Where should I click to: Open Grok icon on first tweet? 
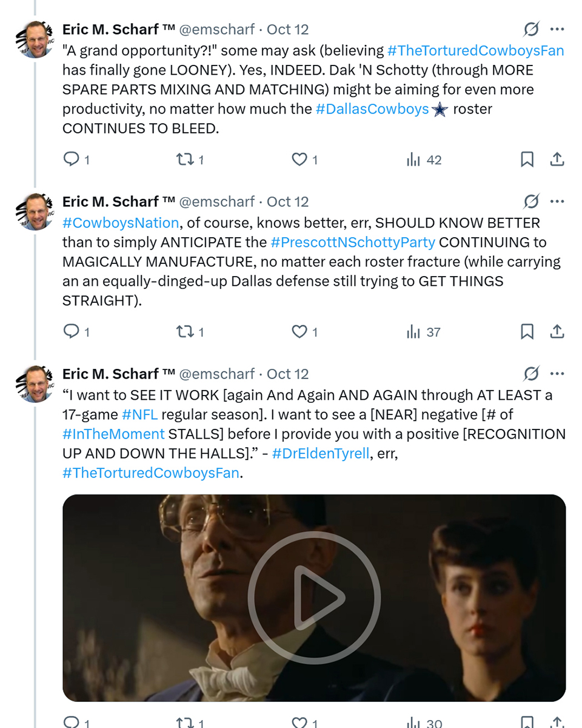tap(531, 29)
